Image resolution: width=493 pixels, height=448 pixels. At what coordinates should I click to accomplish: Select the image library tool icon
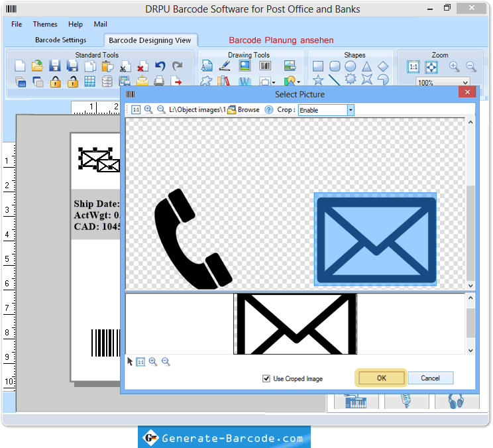290,66
